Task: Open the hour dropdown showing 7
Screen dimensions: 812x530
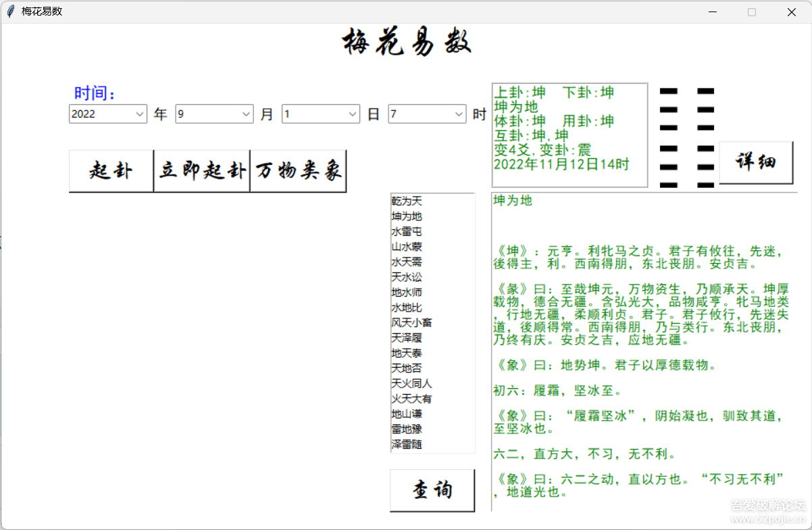Action: tap(428, 114)
